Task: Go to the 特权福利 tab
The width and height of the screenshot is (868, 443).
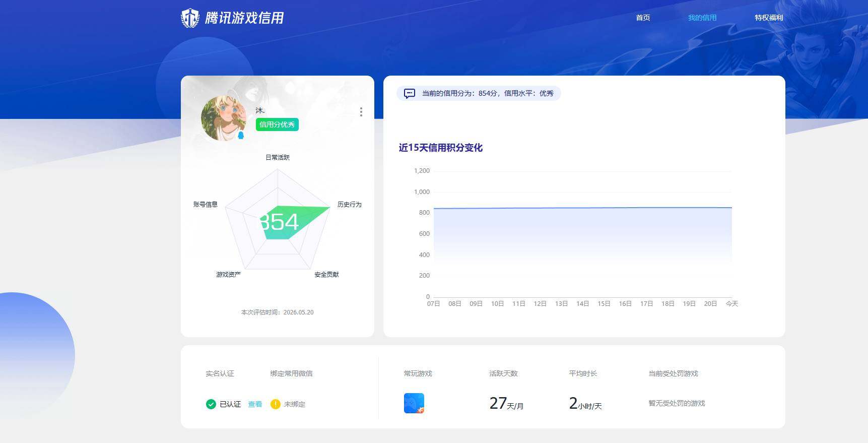Action: click(769, 18)
